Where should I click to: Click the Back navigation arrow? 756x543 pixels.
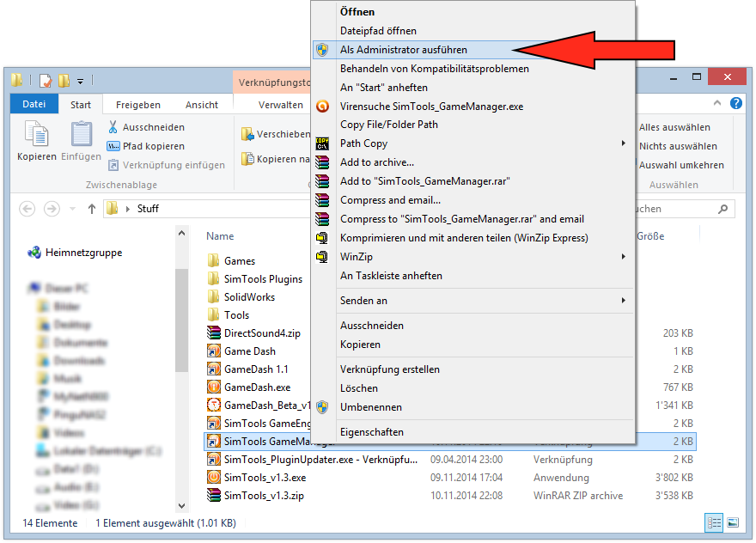pos(27,209)
